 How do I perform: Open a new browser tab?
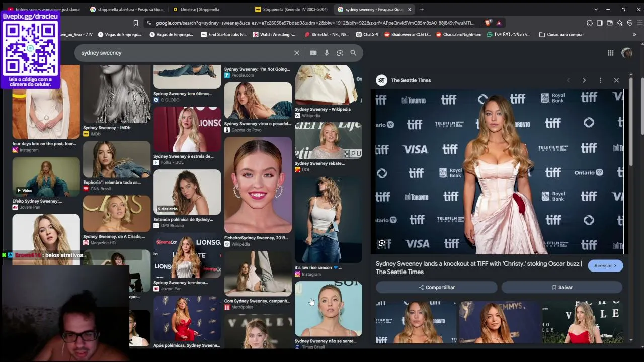[x=422, y=9]
